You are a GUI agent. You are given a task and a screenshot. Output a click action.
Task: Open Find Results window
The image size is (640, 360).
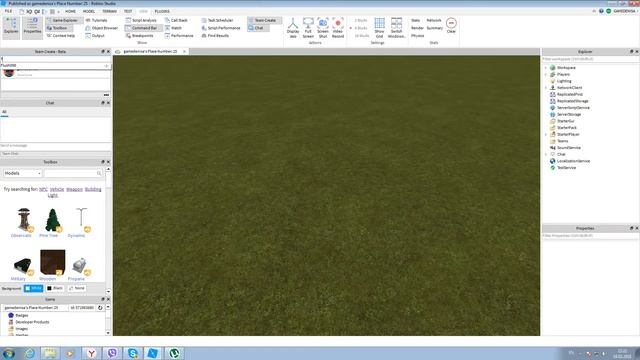pyautogui.click(x=215, y=36)
